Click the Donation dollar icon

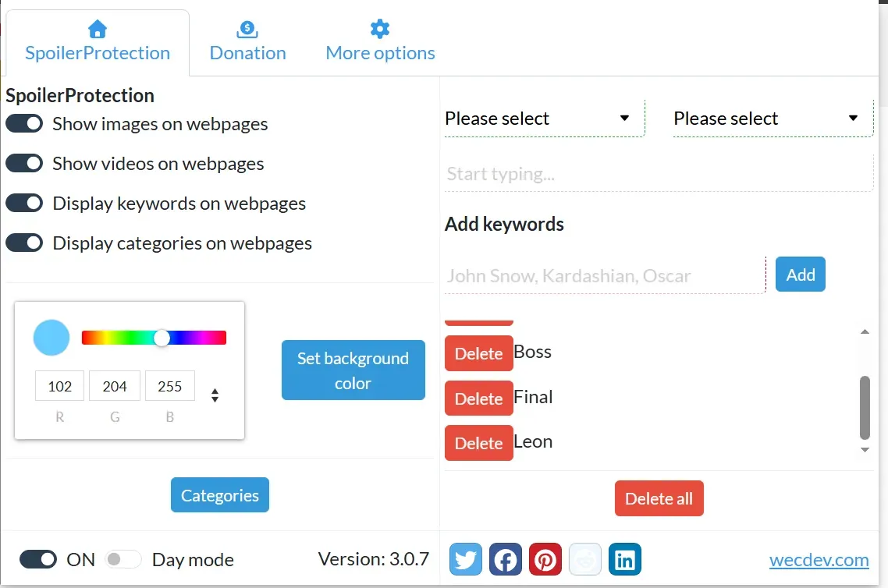pyautogui.click(x=247, y=28)
